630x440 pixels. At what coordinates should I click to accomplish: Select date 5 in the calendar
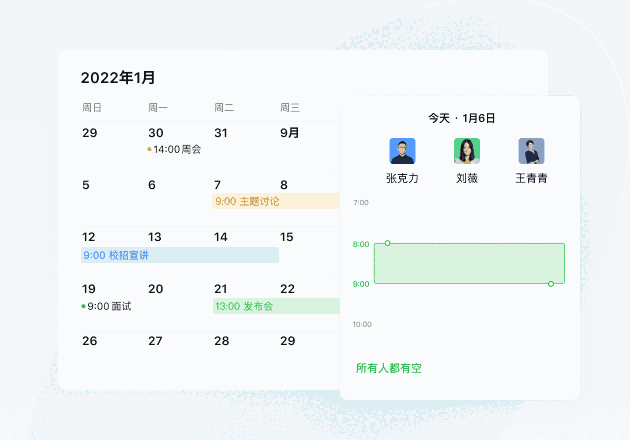(86, 185)
